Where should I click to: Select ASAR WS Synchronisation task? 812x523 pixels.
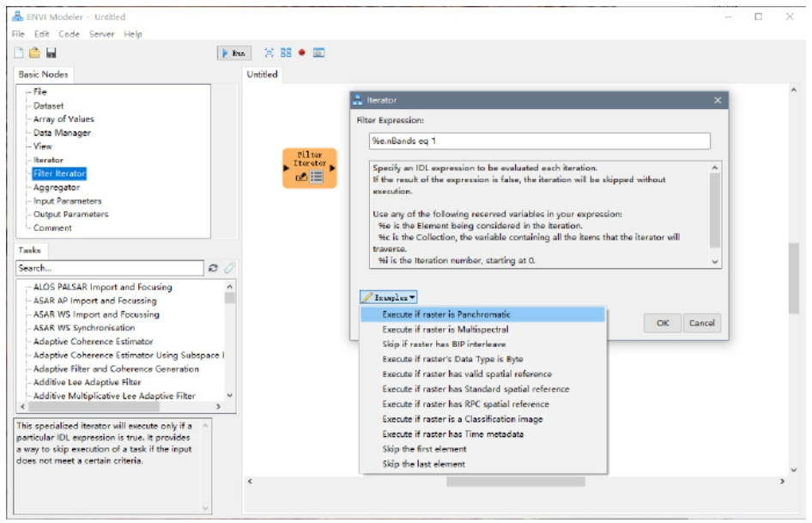[84, 327]
